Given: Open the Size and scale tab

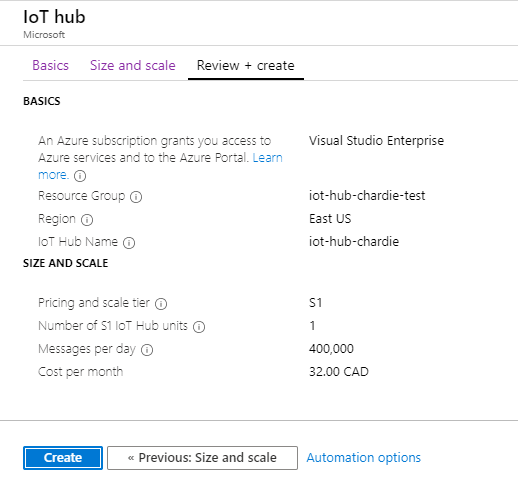Looking at the screenshot, I should (133, 65).
